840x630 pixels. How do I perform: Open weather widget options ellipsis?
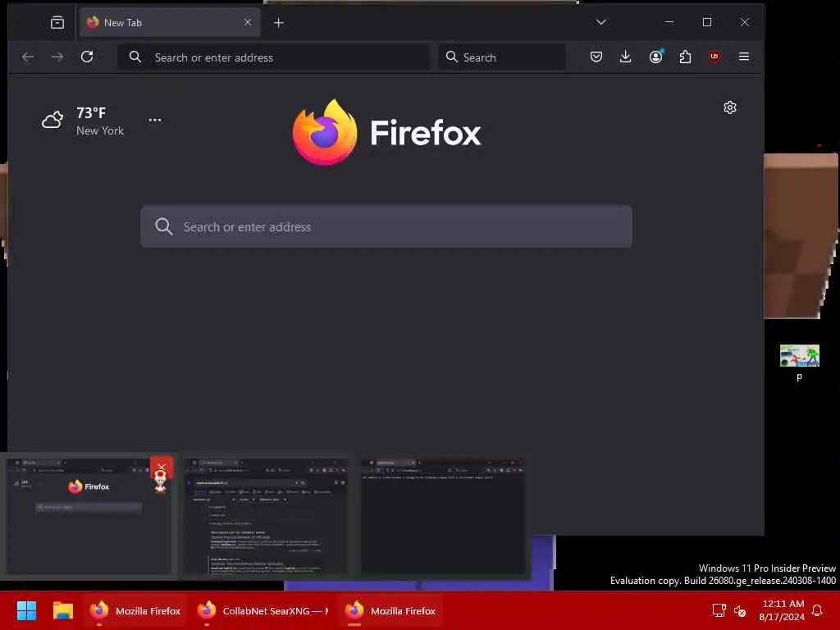(x=155, y=120)
